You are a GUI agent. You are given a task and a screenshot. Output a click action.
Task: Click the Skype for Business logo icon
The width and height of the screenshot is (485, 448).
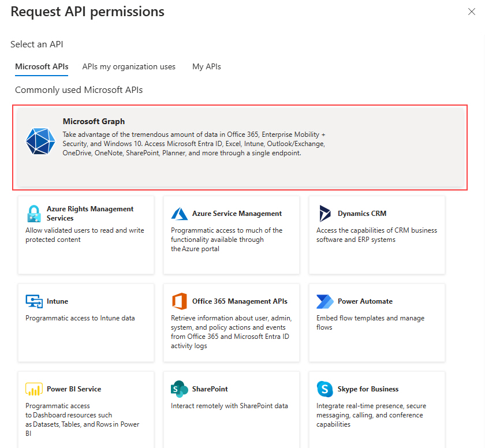[x=324, y=389]
